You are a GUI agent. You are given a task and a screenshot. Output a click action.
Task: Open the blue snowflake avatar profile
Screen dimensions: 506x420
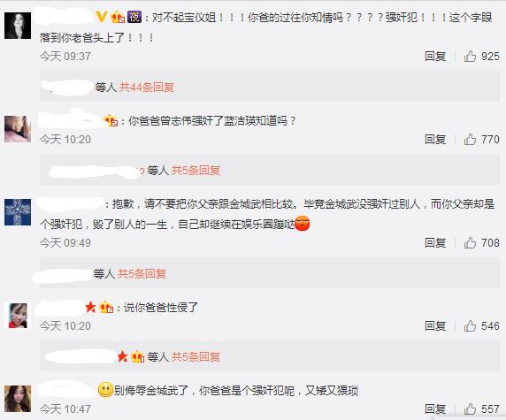click(18, 212)
